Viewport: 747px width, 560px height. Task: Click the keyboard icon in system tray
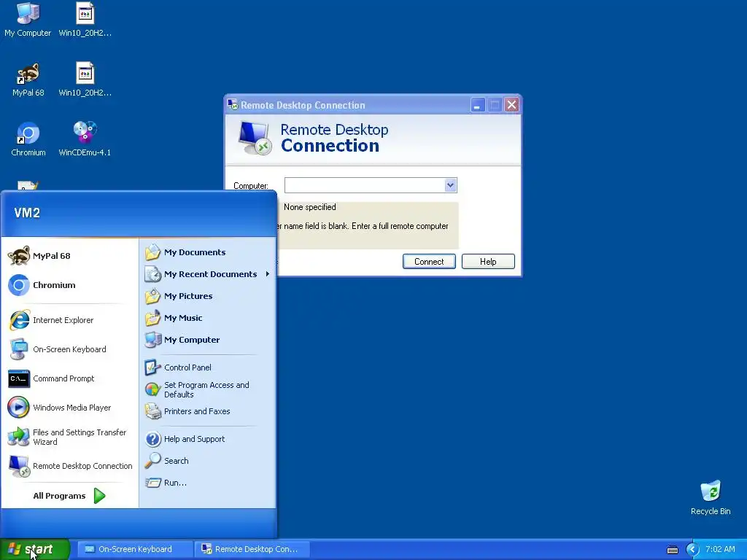click(x=672, y=550)
